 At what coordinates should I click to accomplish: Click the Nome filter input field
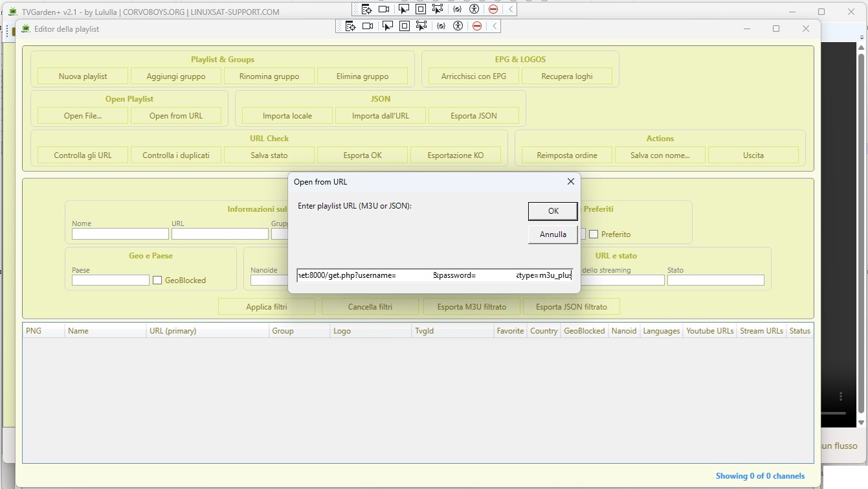point(120,234)
